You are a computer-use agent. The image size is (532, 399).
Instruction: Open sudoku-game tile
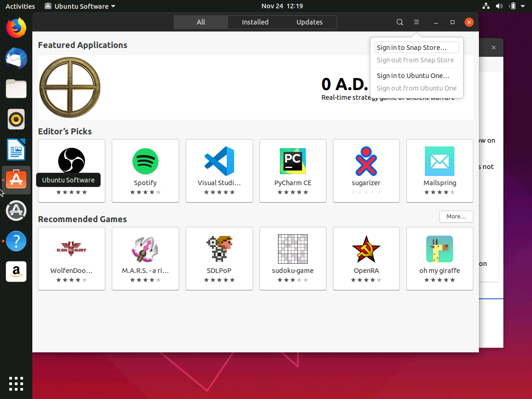point(293,259)
